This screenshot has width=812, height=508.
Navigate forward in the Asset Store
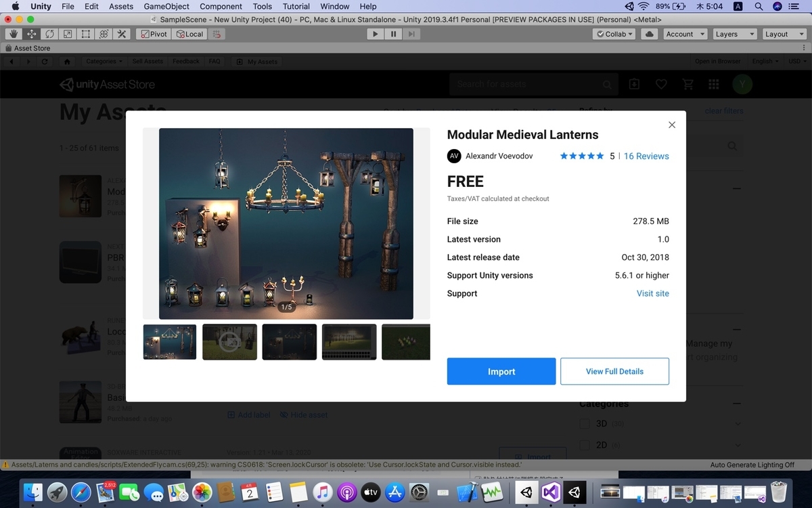click(28, 61)
